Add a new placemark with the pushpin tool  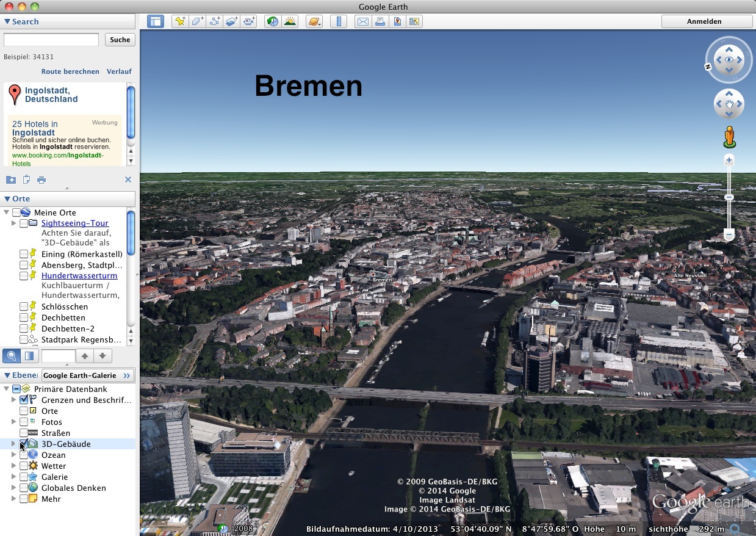point(180,21)
